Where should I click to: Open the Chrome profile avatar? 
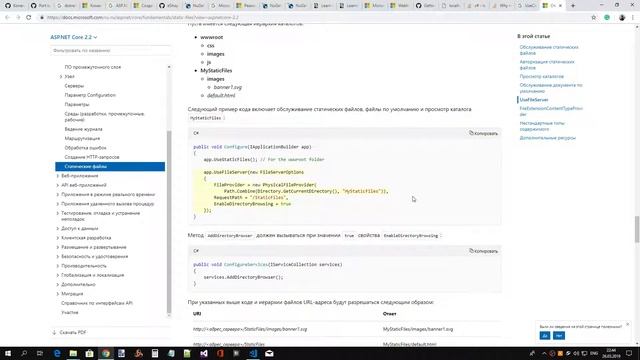click(x=622, y=18)
